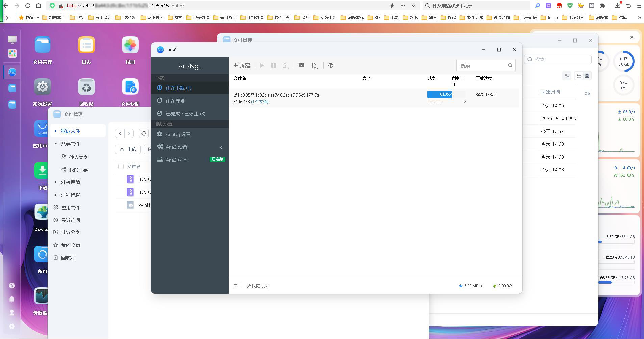Expand 我的文件 in file manager tree
The image size is (644, 339).
(x=56, y=131)
